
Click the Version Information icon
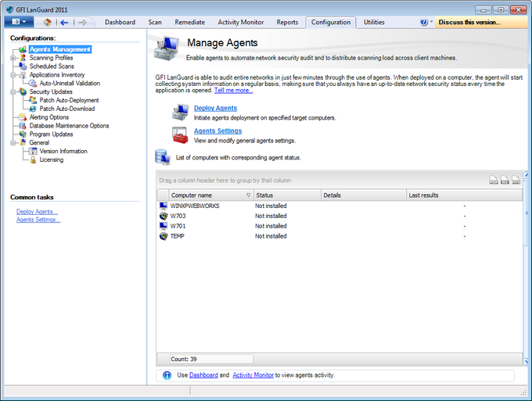33,151
